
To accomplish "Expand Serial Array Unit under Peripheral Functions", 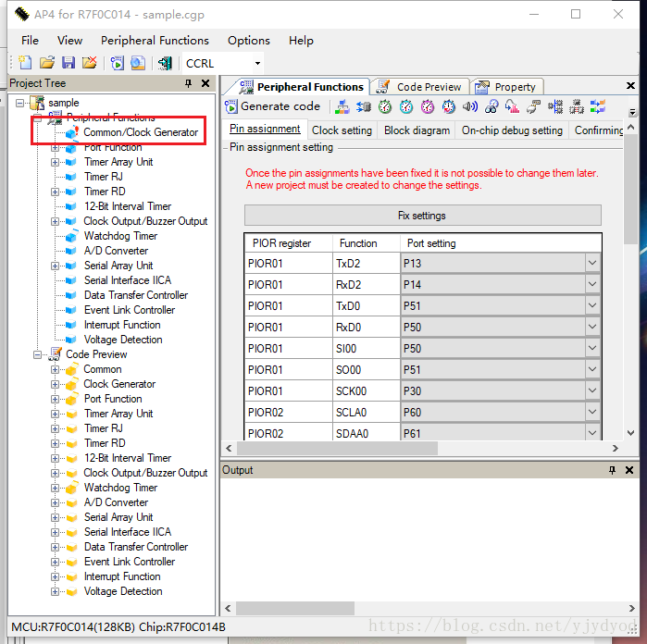I will [55, 266].
